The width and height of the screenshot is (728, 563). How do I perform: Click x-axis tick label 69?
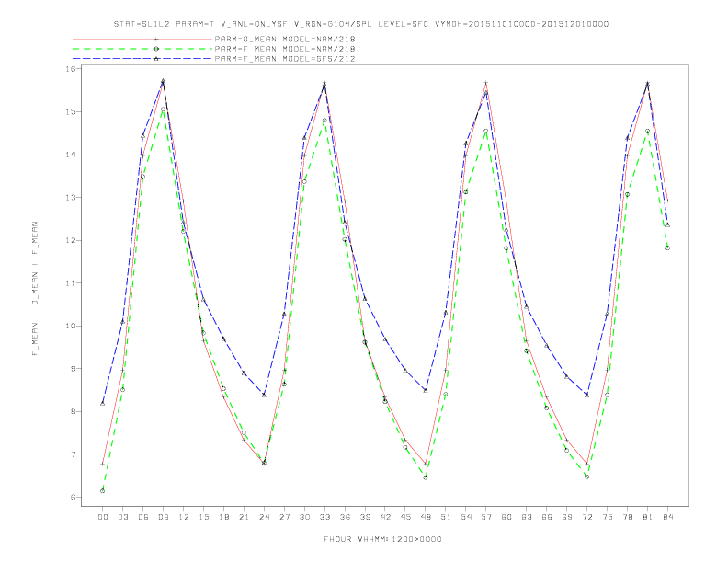[x=567, y=517]
